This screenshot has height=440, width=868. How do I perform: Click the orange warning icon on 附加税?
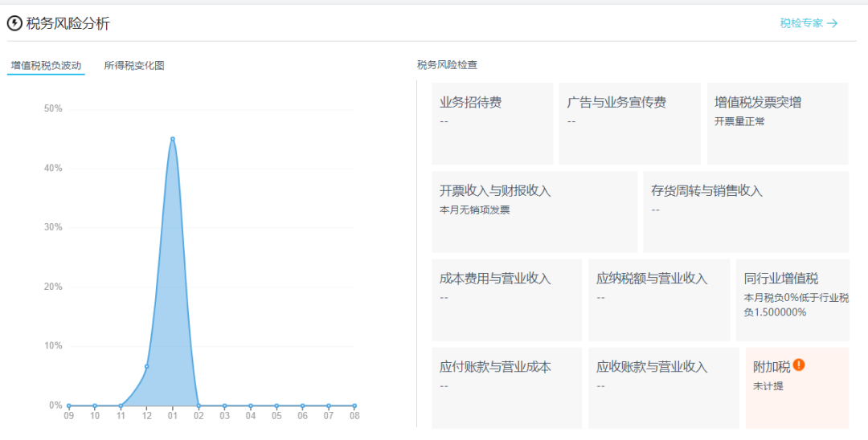pyautogui.click(x=799, y=365)
